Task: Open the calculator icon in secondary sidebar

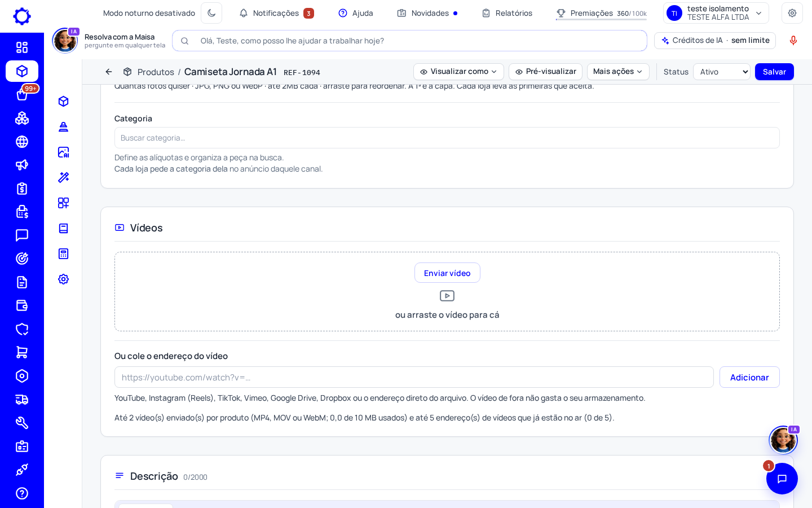Action: [63, 253]
